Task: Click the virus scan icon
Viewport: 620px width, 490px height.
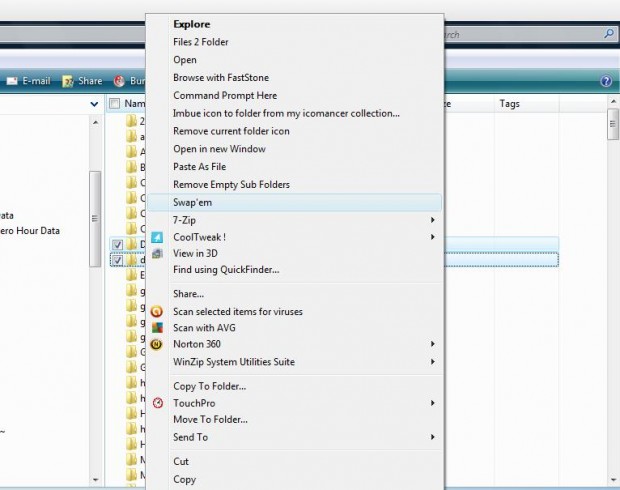Action: (x=156, y=311)
